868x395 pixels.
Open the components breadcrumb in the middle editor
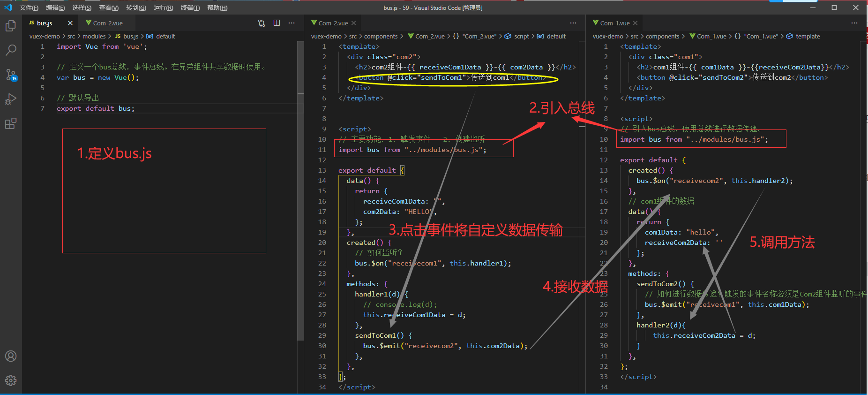click(x=381, y=36)
